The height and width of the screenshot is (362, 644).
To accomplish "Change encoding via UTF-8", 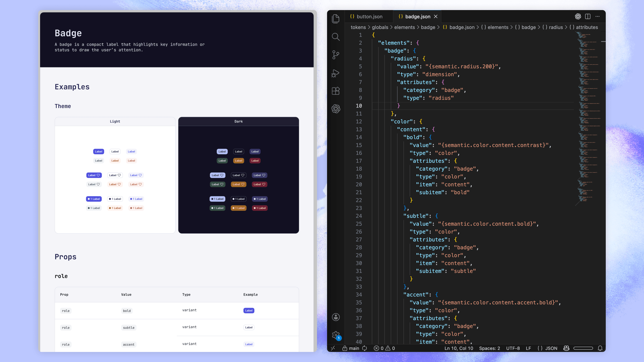I will point(513,348).
